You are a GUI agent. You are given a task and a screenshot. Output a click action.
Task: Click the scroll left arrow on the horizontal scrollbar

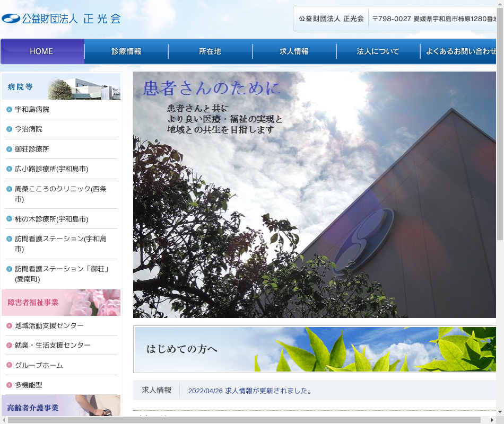[4, 420]
